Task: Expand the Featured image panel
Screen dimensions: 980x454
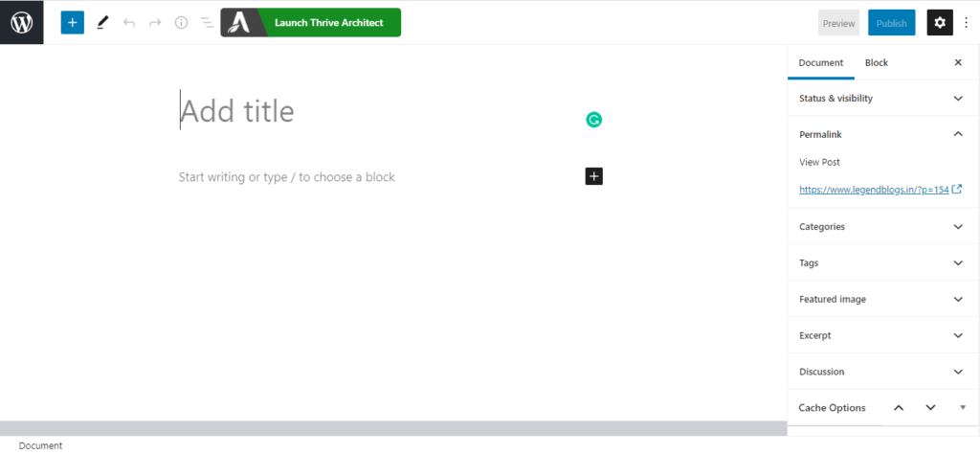Action: [x=881, y=299]
